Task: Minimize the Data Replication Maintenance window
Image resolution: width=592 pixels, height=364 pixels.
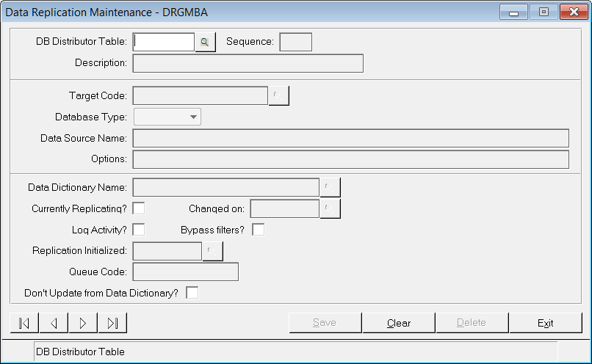Action: (x=513, y=12)
